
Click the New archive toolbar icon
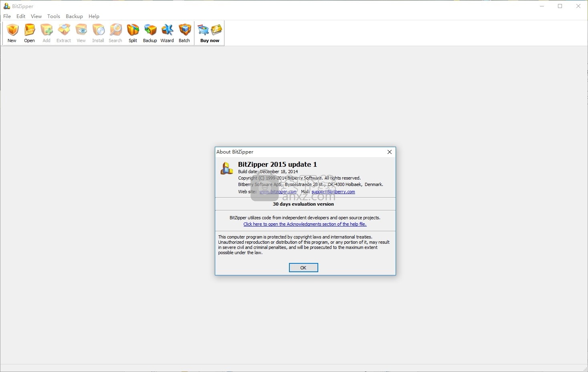tap(12, 33)
